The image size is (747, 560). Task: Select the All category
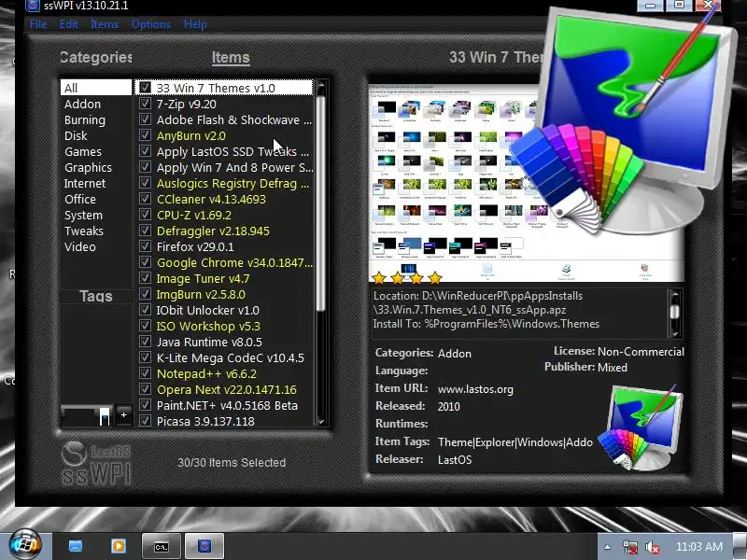click(96, 88)
